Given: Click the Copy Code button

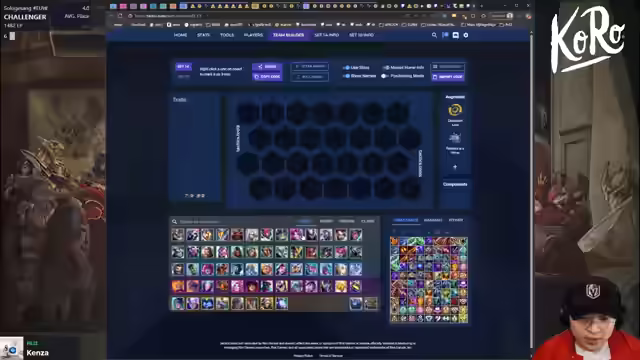Looking at the screenshot, I should pos(267,76).
